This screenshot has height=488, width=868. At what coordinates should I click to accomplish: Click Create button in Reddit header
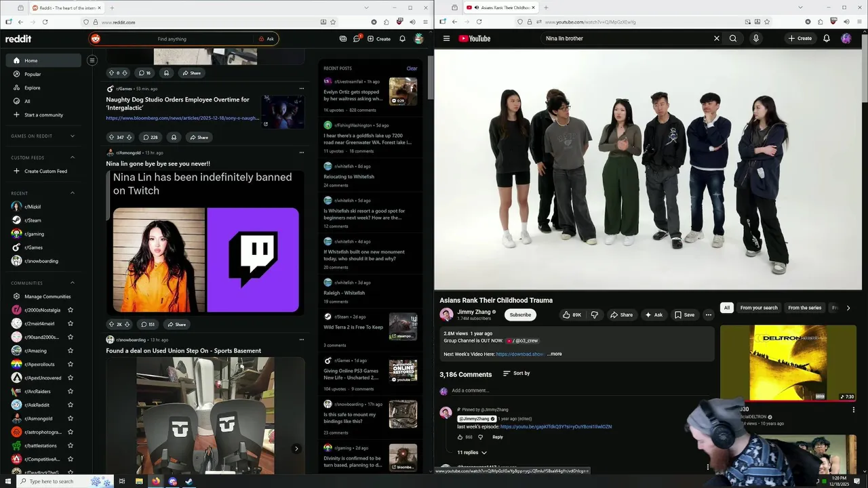tap(379, 39)
